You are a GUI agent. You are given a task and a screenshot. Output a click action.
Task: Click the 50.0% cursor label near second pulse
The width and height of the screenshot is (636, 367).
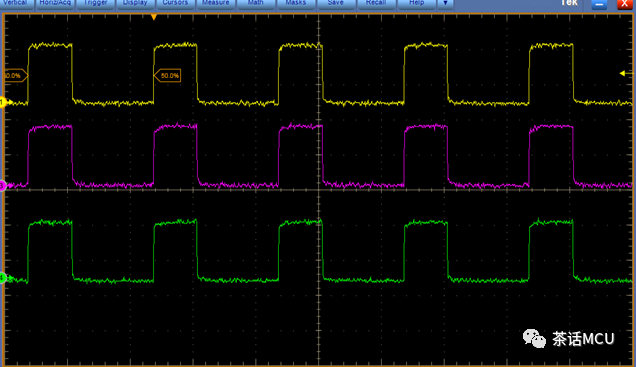(x=168, y=75)
